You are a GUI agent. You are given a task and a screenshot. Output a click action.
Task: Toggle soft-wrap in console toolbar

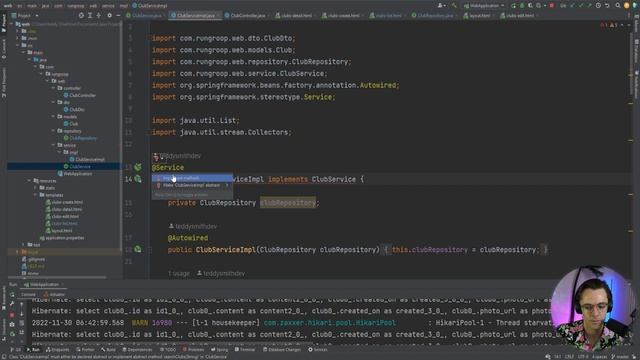(22, 324)
